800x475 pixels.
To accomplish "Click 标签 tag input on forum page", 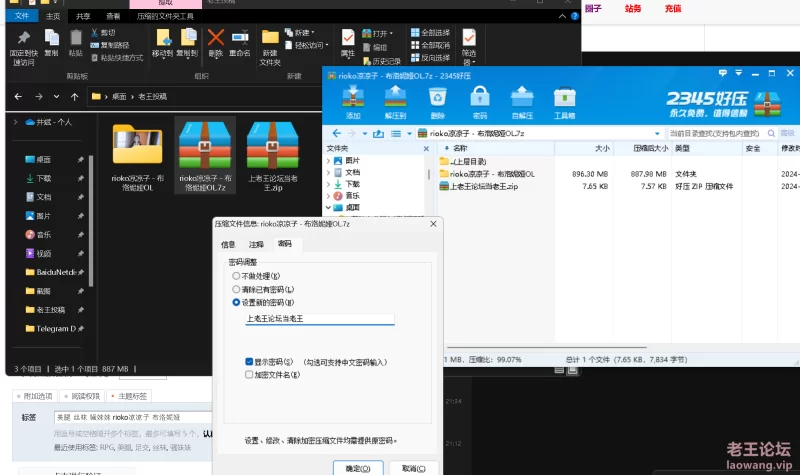I will [x=133, y=417].
